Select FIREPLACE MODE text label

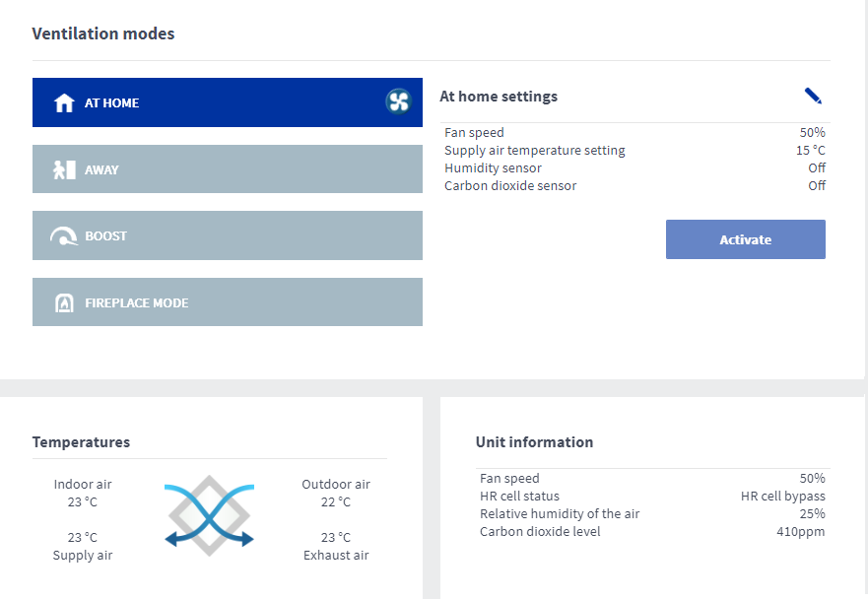tap(136, 303)
